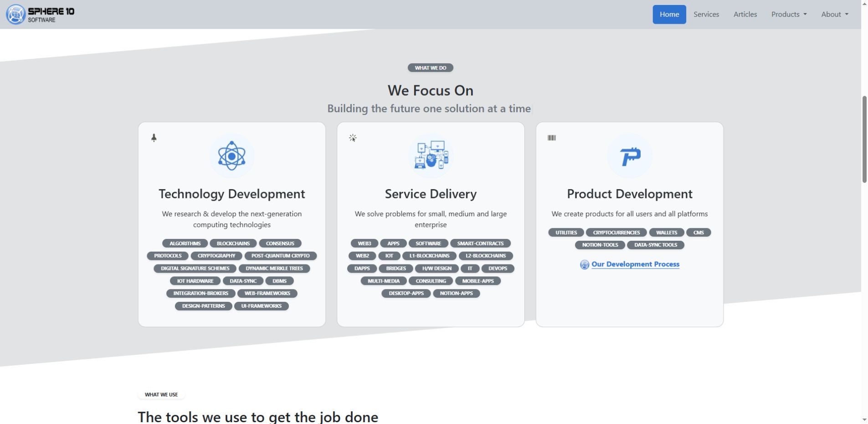Image resolution: width=868 pixels, height=424 pixels.
Task: Click the blue P logo above Product Development
Action: click(630, 156)
